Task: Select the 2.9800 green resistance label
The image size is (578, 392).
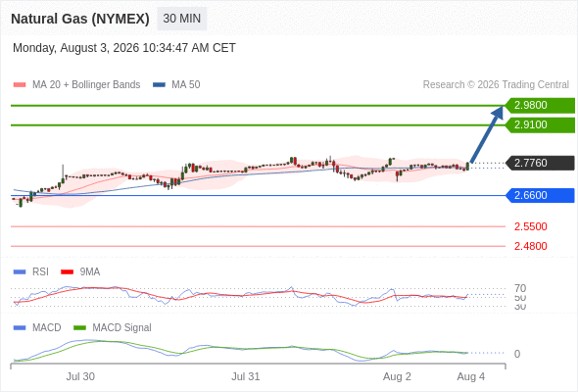Action: [540, 106]
